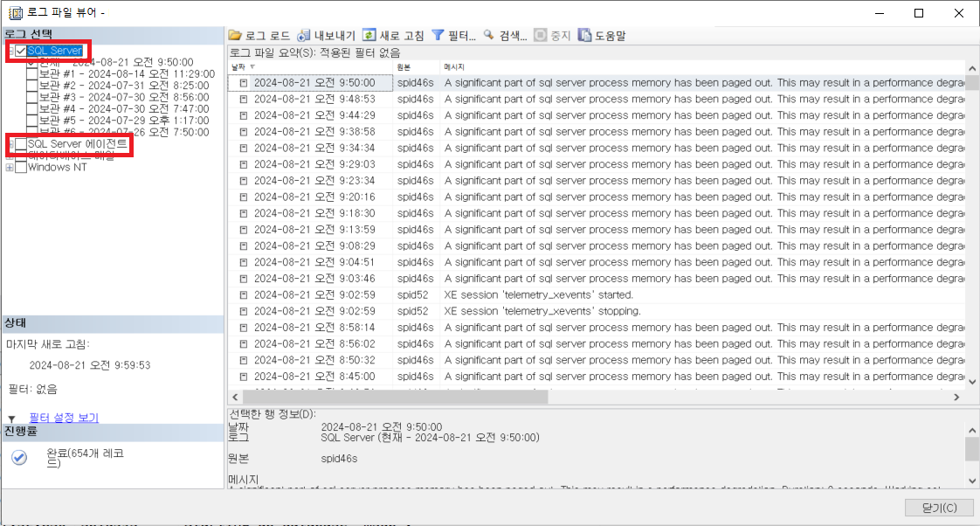Click the row icon for 9:04:51 entry

pyautogui.click(x=244, y=262)
